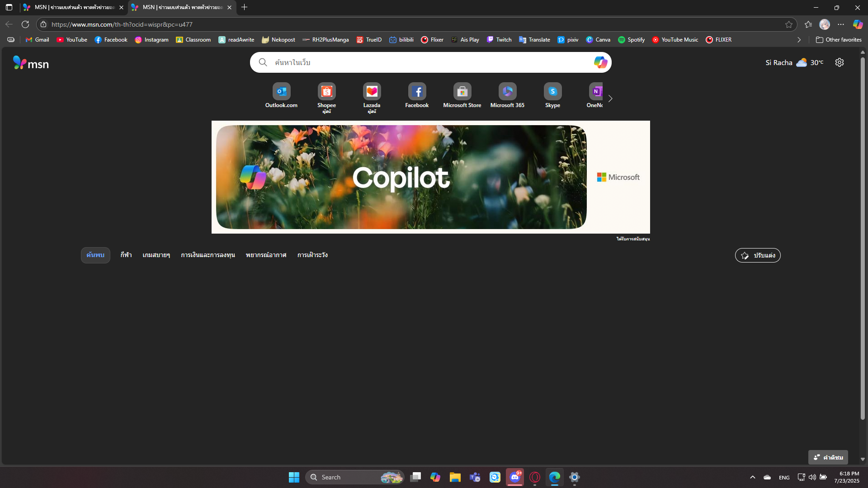The image size is (868, 488).
Task: Open the bilibili bookmark
Action: (401, 40)
